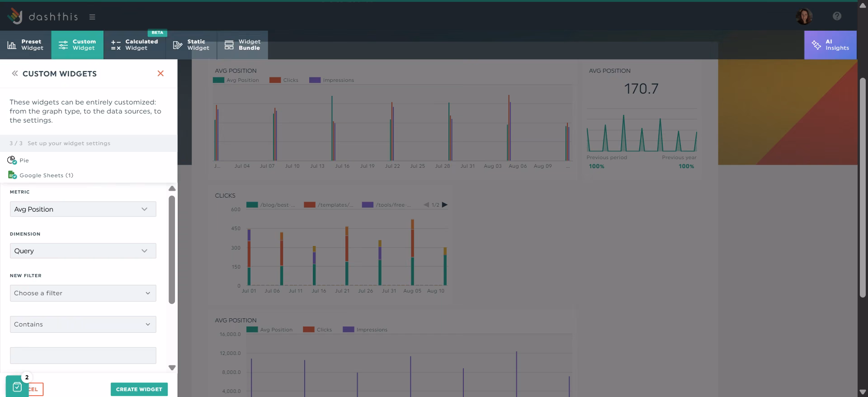
Task: Click the CLICKS widget title
Action: pyautogui.click(x=225, y=195)
